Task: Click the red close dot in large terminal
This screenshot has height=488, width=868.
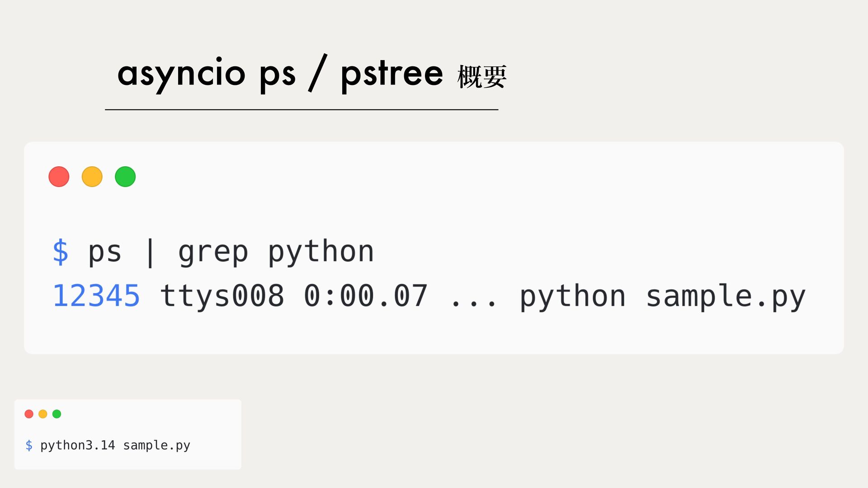Action: coord(59,177)
